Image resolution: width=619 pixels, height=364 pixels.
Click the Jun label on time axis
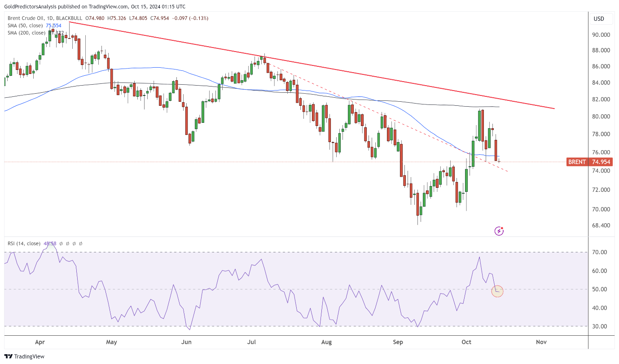[x=187, y=342]
